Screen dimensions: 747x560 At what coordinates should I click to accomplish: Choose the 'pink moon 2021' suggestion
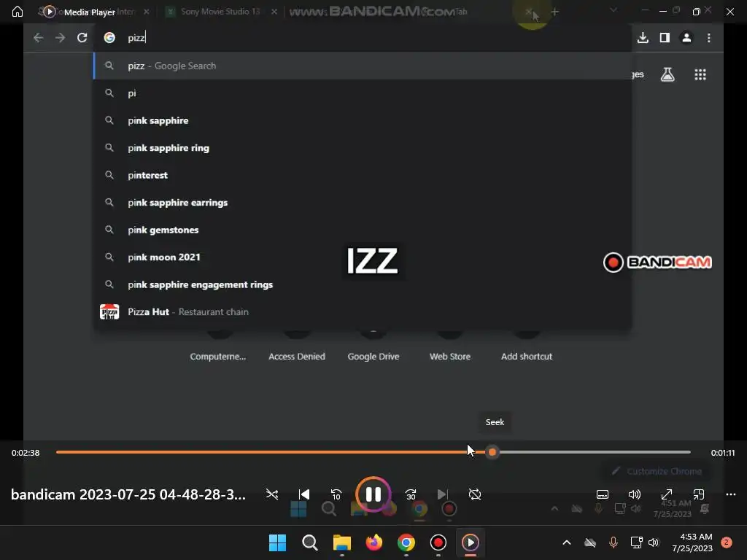tap(363, 257)
